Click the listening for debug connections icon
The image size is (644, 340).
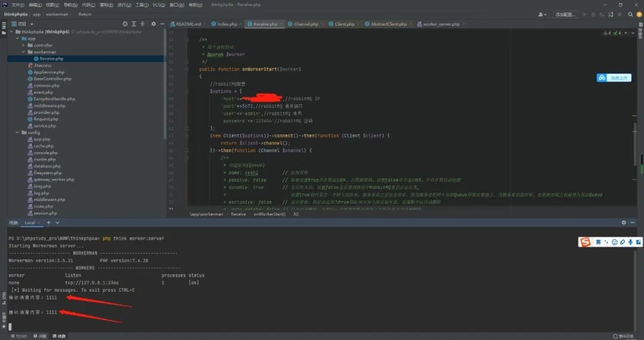click(611, 14)
